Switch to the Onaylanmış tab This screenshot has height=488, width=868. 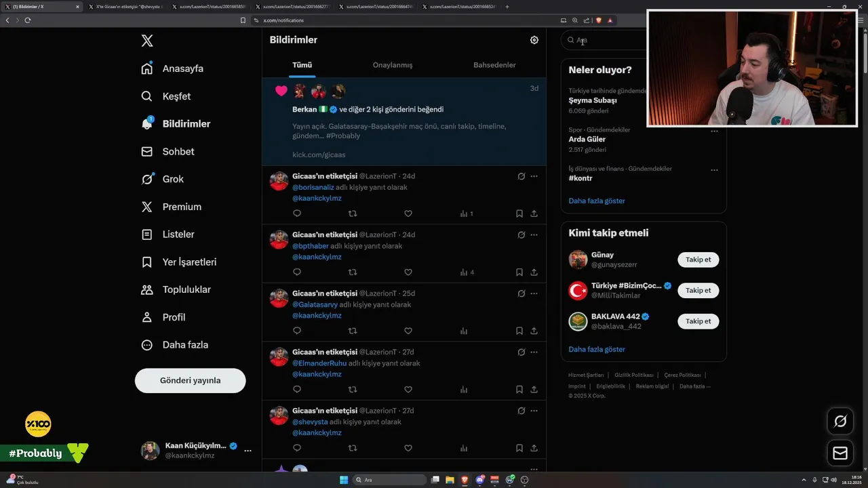point(393,65)
